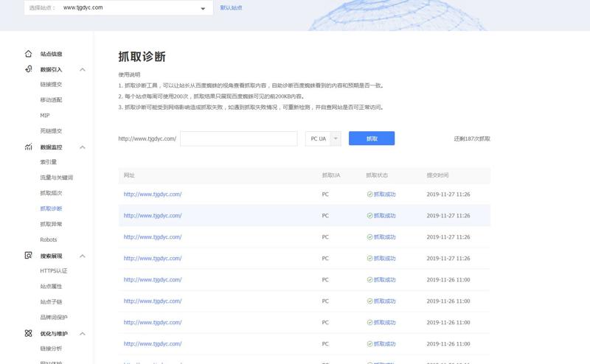
Task: Click the timestamp in the highlighted row
Action: point(448,215)
